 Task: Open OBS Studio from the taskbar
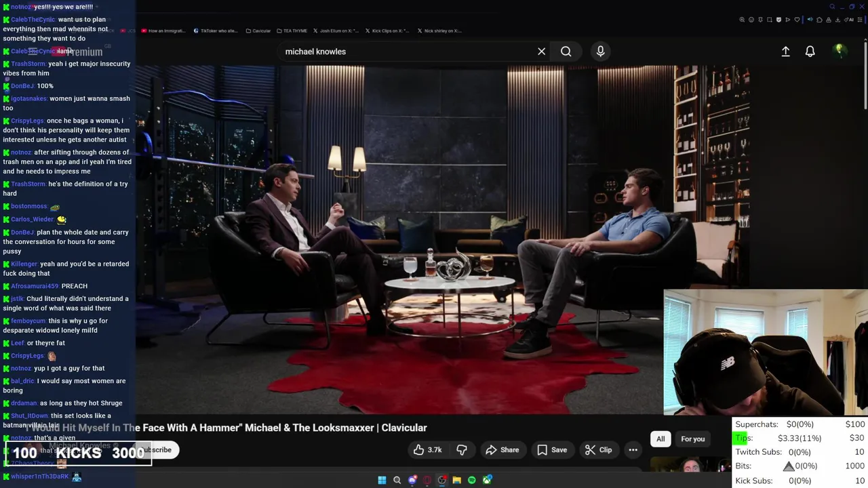[x=442, y=481]
